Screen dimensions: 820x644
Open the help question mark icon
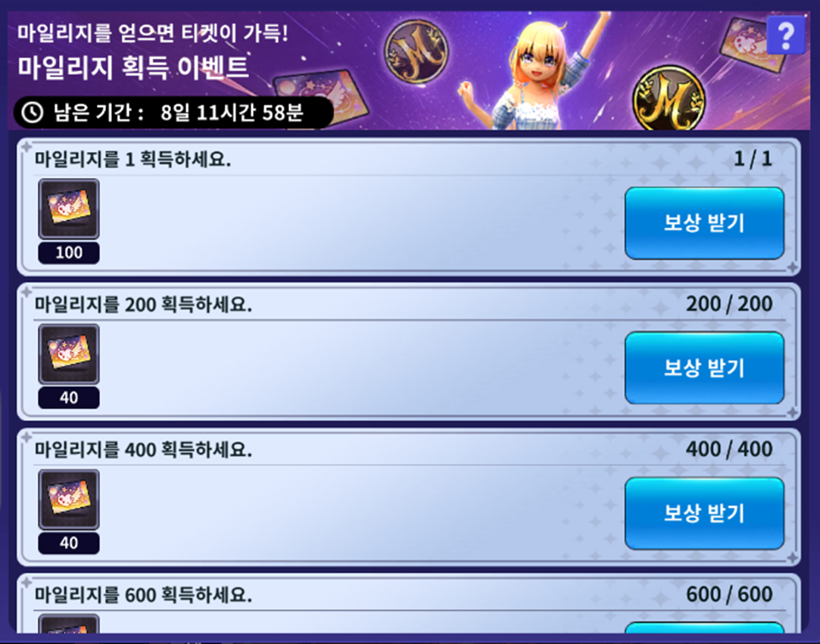[x=786, y=35]
